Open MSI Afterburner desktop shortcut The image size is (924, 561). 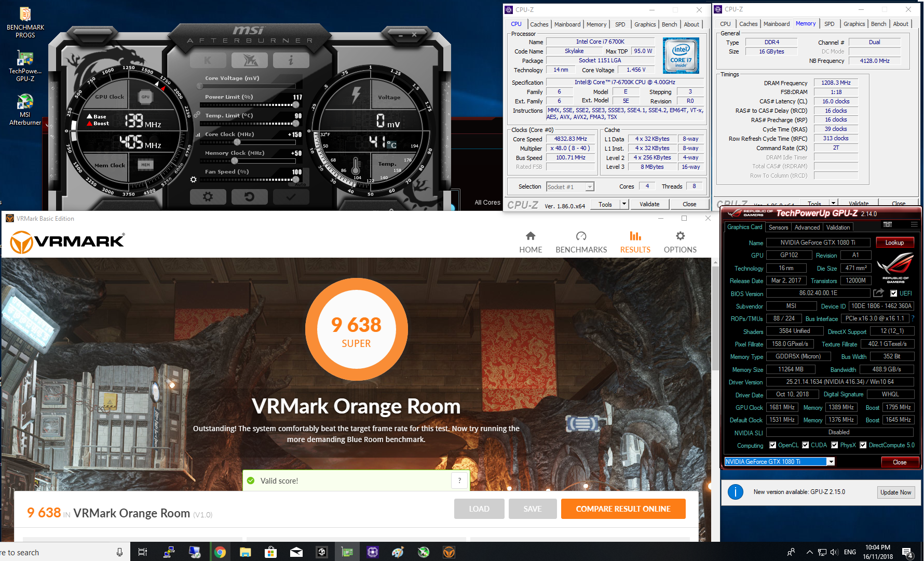25,110
